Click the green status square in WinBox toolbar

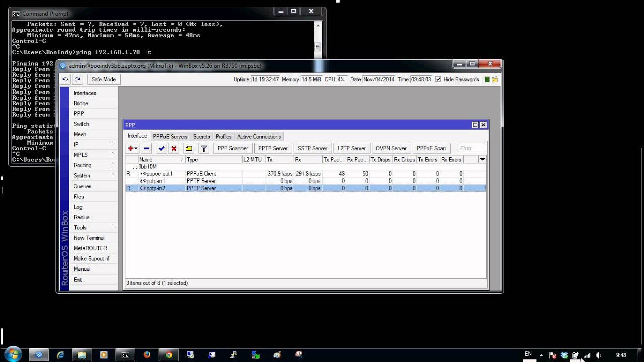click(x=487, y=79)
